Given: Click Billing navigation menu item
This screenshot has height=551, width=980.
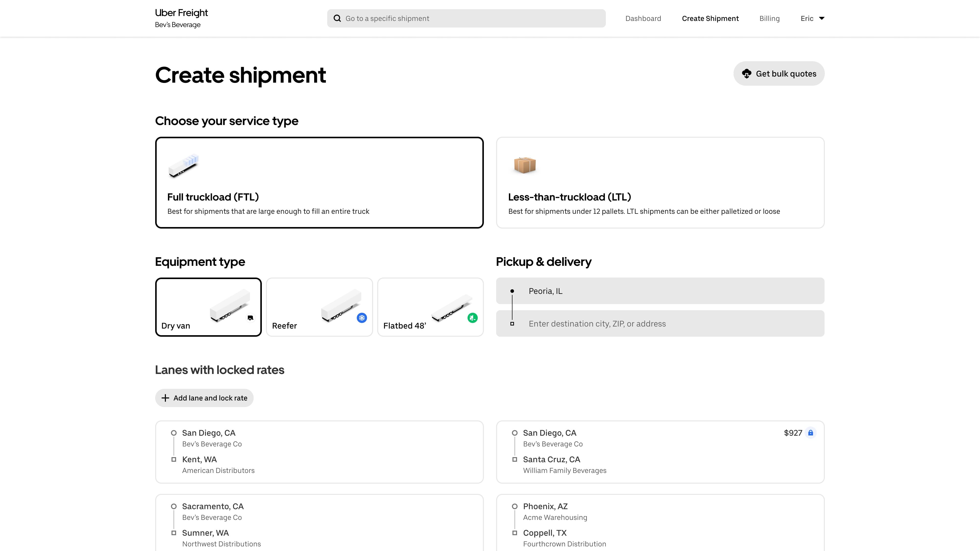Looking at the screenshot, I should [769, 18].
